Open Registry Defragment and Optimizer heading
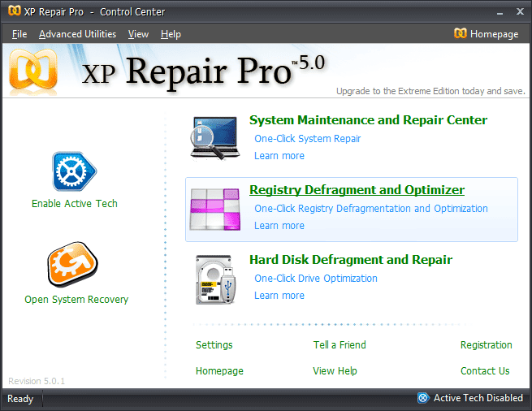The height and width of the screenshot is (411, 532). (x=357, y=190)
